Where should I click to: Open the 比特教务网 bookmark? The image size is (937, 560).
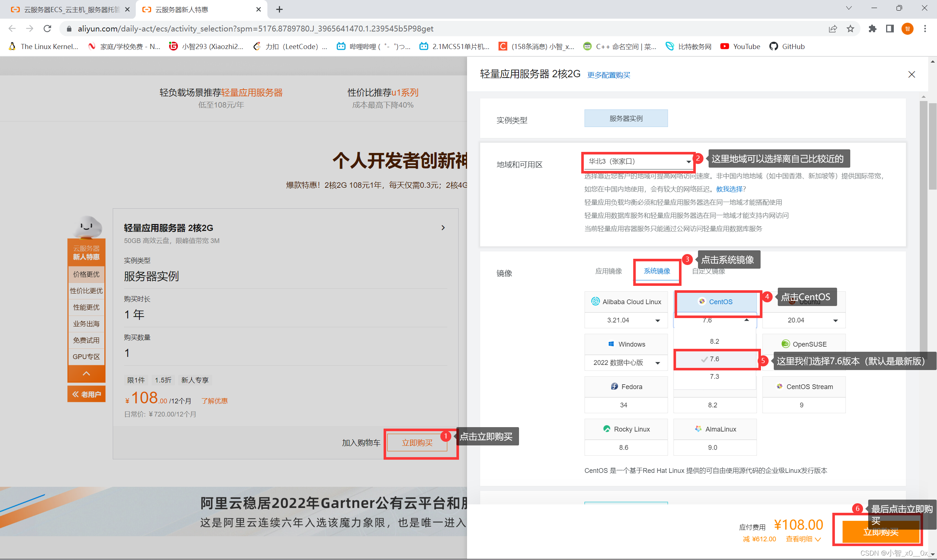(x=689, y=46)
